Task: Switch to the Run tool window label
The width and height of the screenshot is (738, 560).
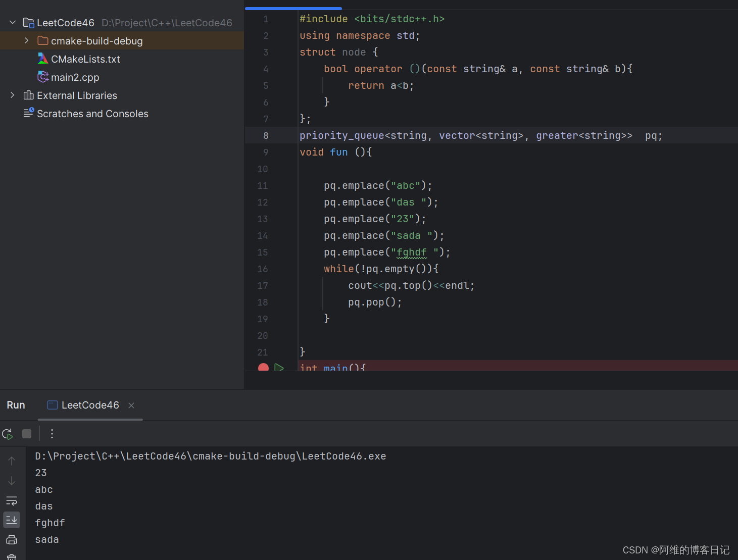Action: (16, 405)
